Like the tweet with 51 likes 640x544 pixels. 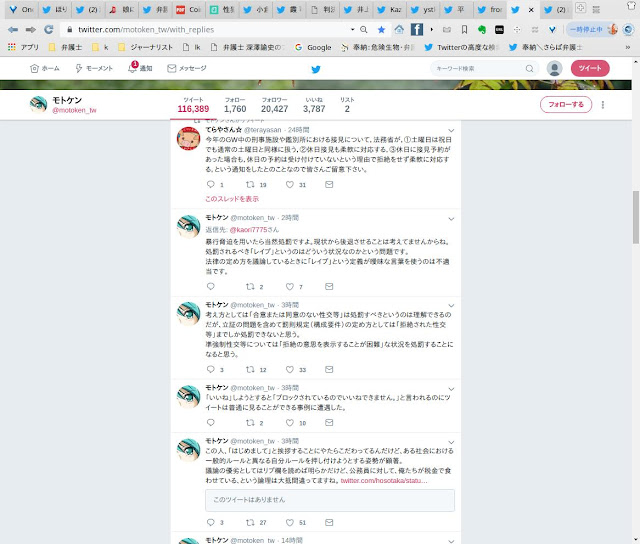[x=290, y=522]
